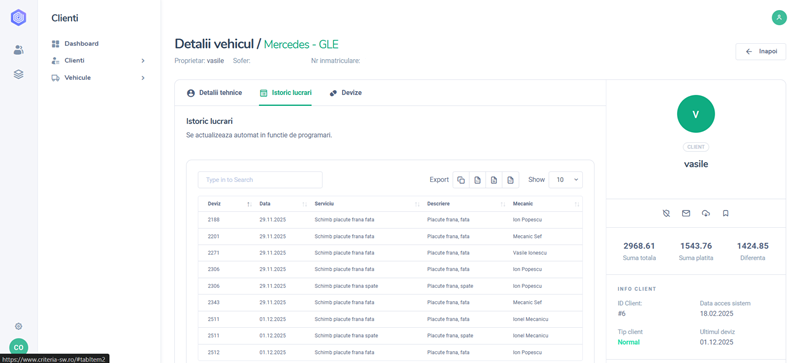The width and height of the screenshot is (800, 363).
Task: Click the Clienti person icon in the sidebar
Action: pos(56,61)
